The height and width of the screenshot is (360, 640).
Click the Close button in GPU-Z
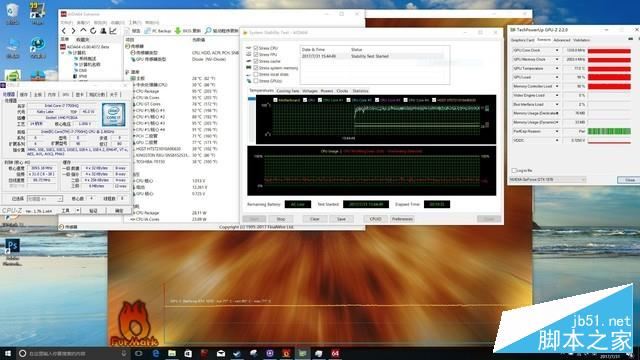[630, 180]
